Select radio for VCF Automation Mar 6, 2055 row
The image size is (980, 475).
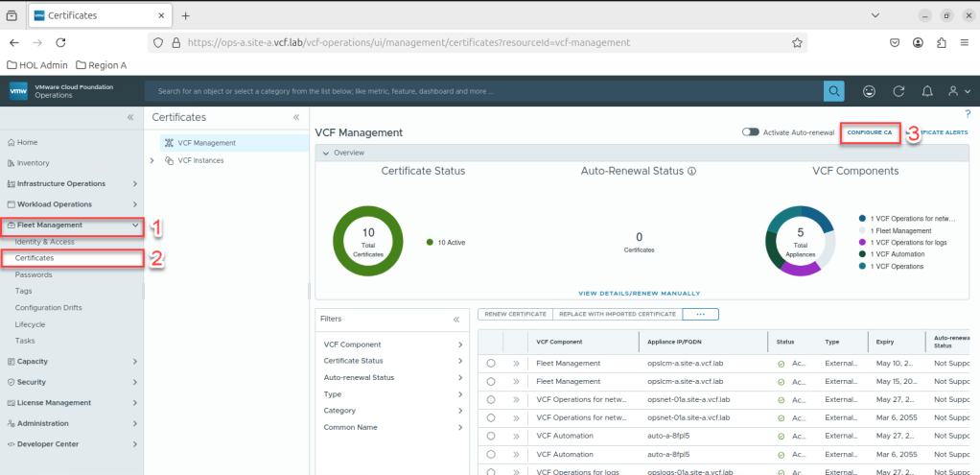tap(491, 454)
